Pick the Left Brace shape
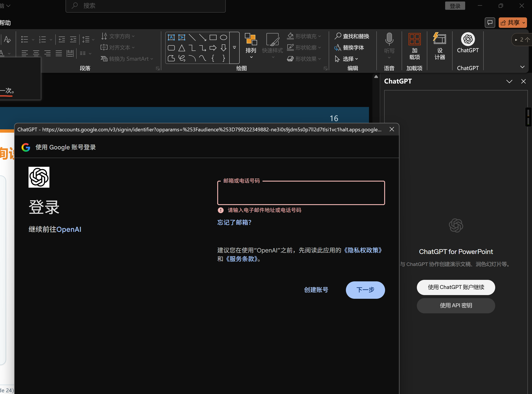 coord(213,58)
